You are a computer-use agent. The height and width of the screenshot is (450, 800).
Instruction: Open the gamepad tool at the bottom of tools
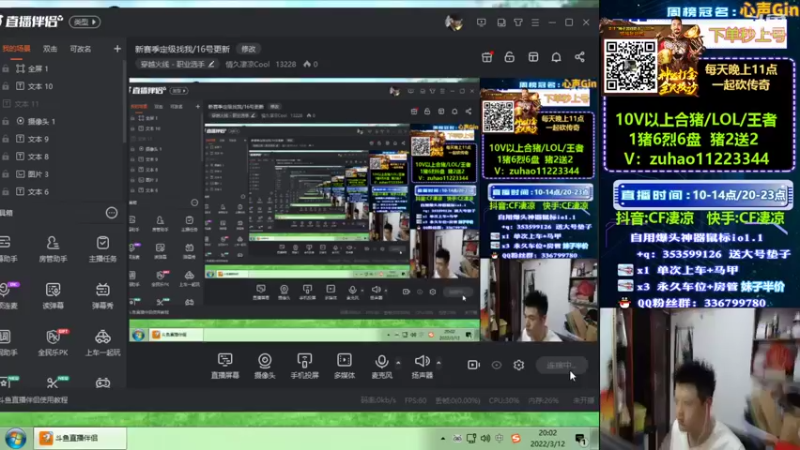pos(103,383)
